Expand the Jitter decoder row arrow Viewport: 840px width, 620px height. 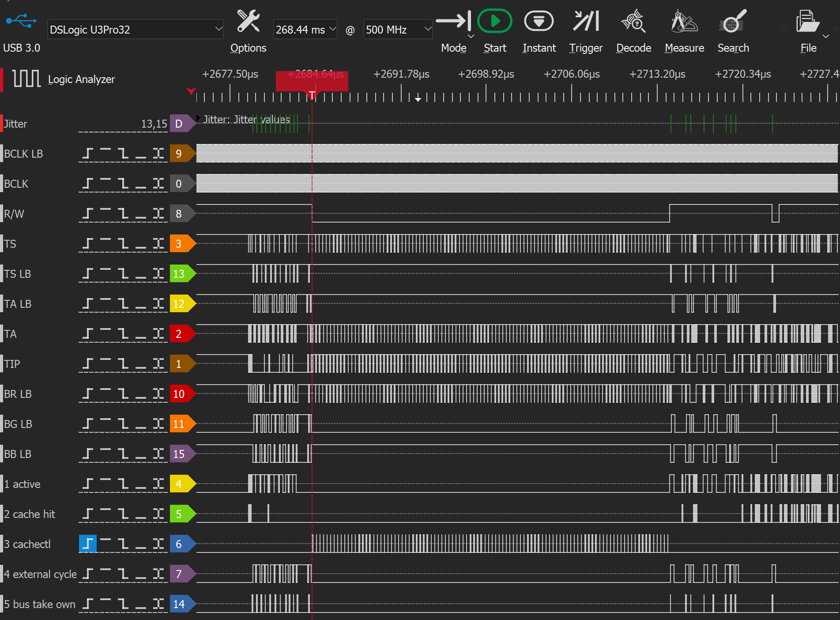click(x=199, y=118)
